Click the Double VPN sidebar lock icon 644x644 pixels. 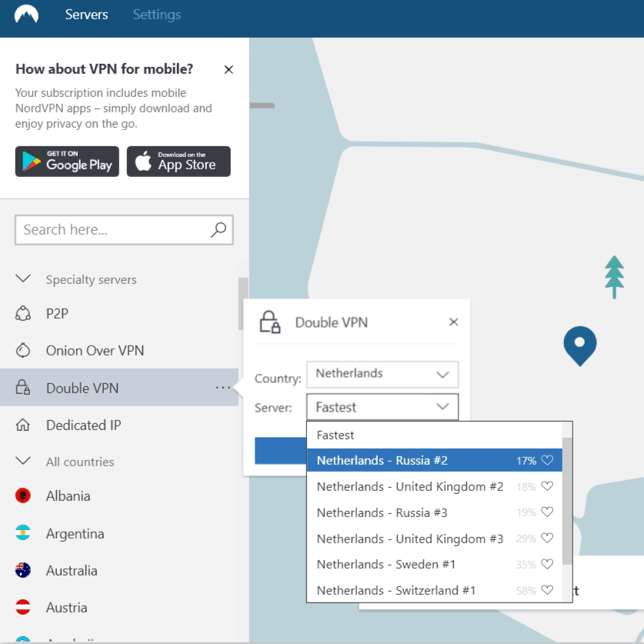point(23,387)
